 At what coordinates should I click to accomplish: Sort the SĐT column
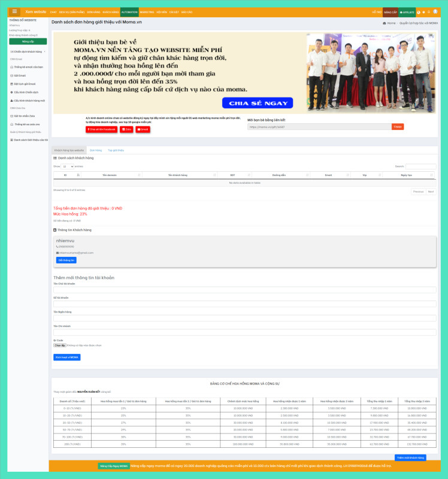[x=235, y=175]
